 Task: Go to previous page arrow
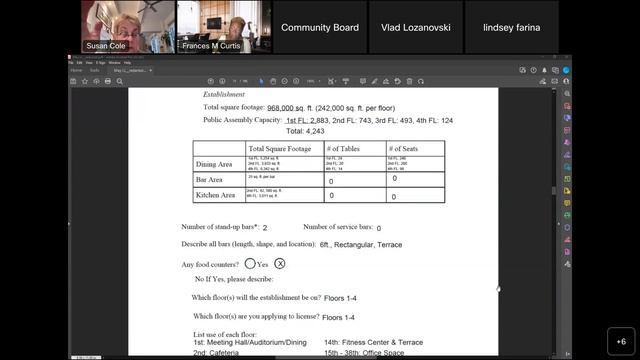[x=211, y=81]
